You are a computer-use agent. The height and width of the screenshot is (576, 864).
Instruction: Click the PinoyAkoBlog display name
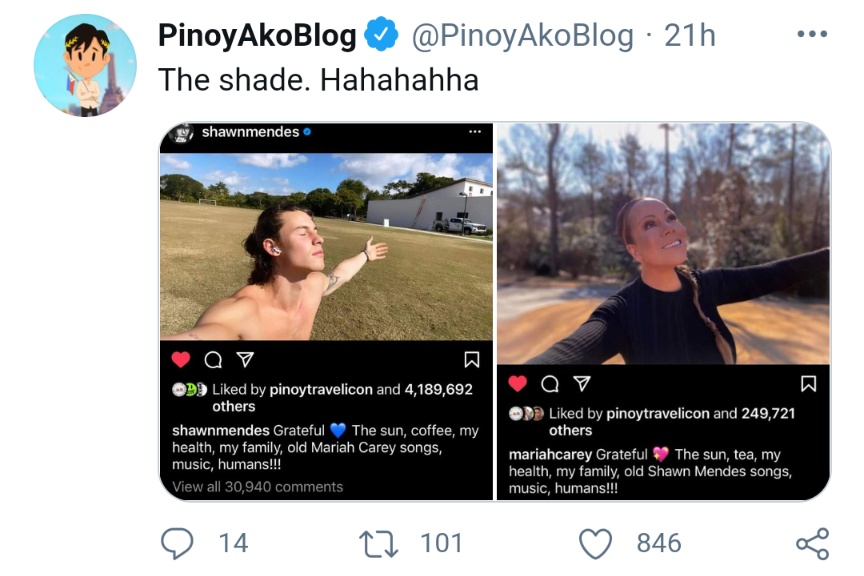click(x=257, y=36)
